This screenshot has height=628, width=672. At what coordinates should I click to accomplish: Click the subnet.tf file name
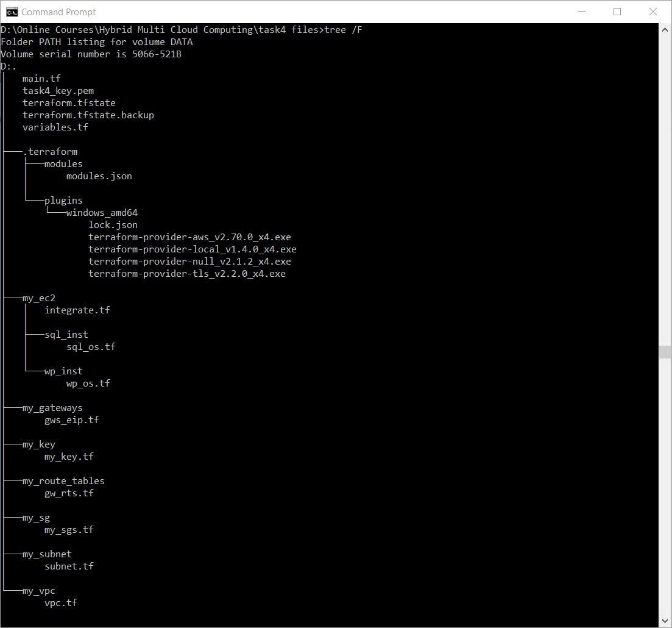click(69, 566)
